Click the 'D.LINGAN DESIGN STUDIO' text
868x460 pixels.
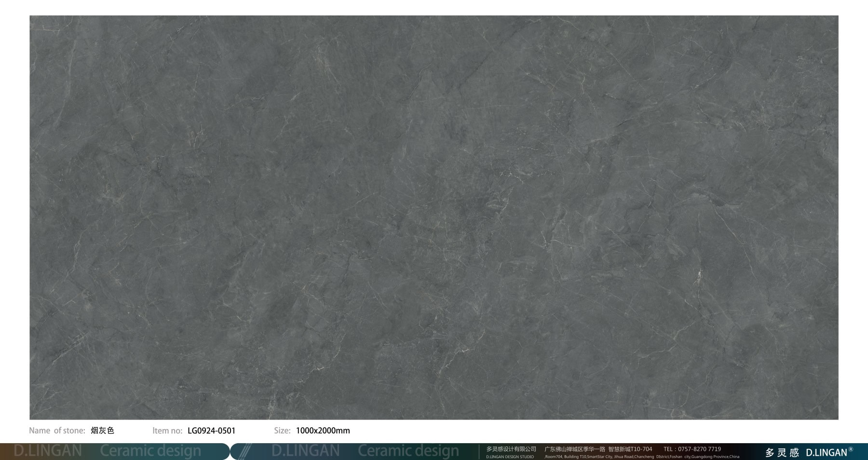[510, 457]
